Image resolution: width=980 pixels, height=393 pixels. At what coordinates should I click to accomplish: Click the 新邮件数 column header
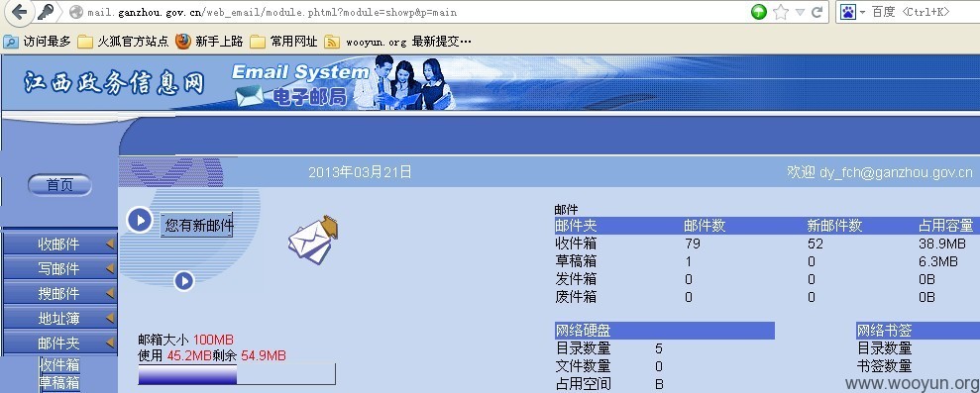(x=835, y=226)
